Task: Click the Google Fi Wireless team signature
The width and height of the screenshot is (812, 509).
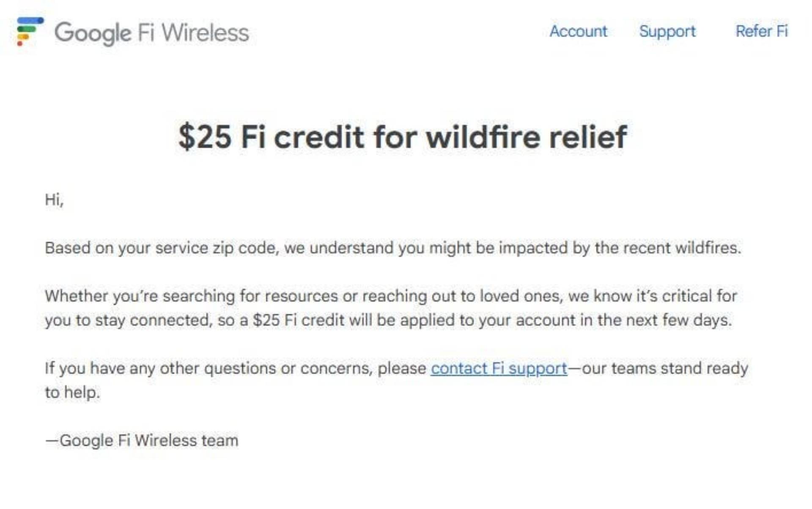Action: [142, 441]
